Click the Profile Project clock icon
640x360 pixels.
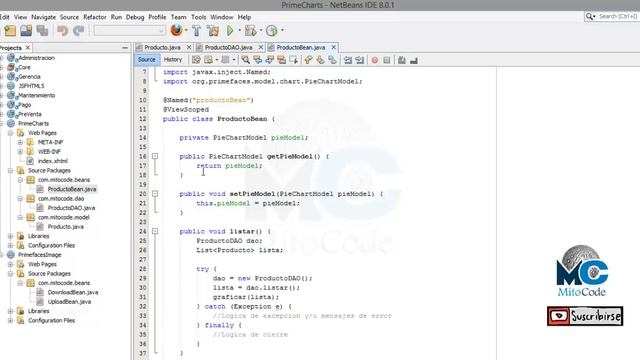point(271,31)
